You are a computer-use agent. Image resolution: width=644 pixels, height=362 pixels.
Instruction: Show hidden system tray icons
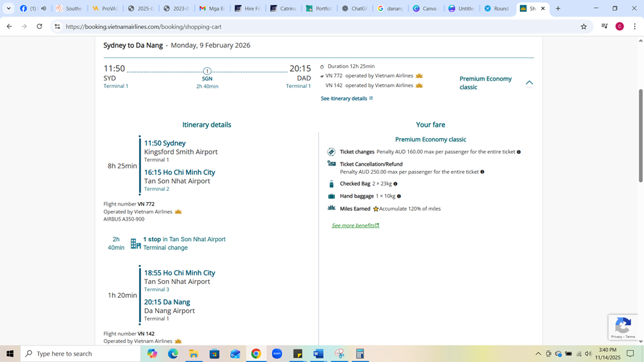538,354
